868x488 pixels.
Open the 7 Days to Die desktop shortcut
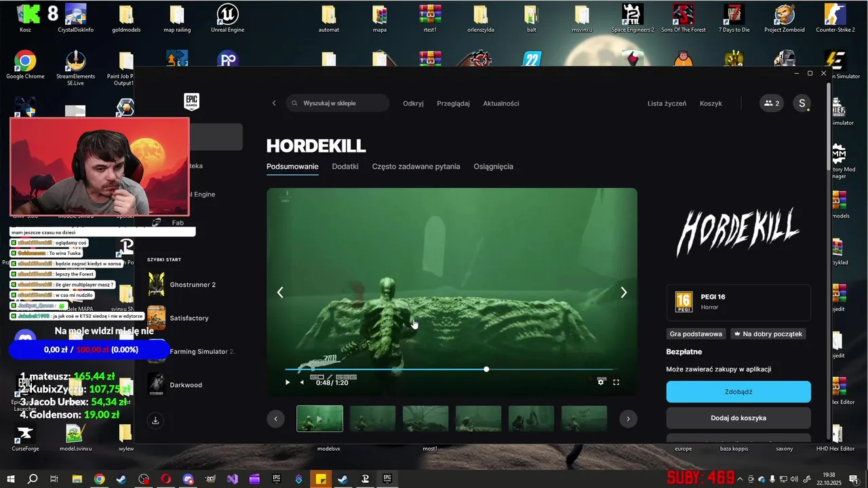point(734,18)
